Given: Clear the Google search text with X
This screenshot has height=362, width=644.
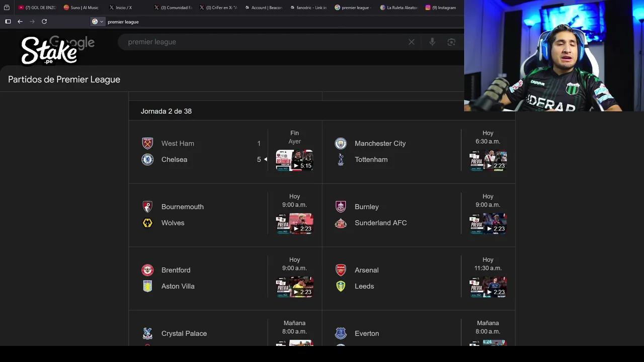Looking at the screenshot, I should coord(412,42).
